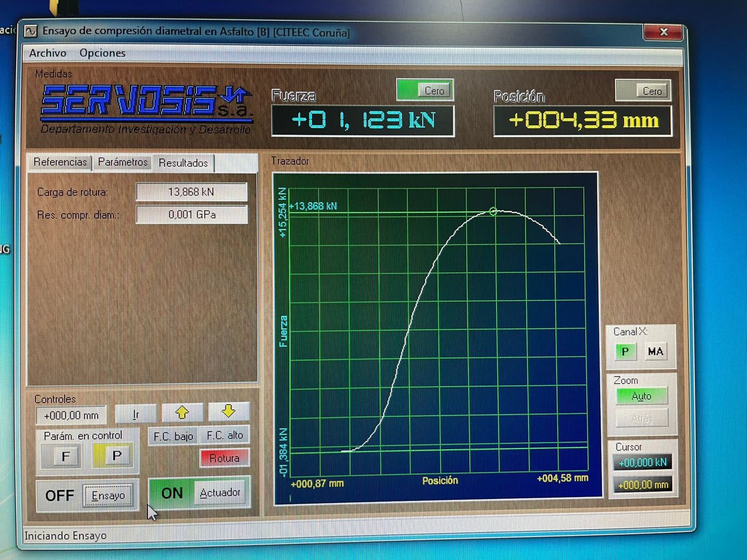Click the peak marker circle on the curve
Screen dimensions: 747x560
(x=494, y=212)
